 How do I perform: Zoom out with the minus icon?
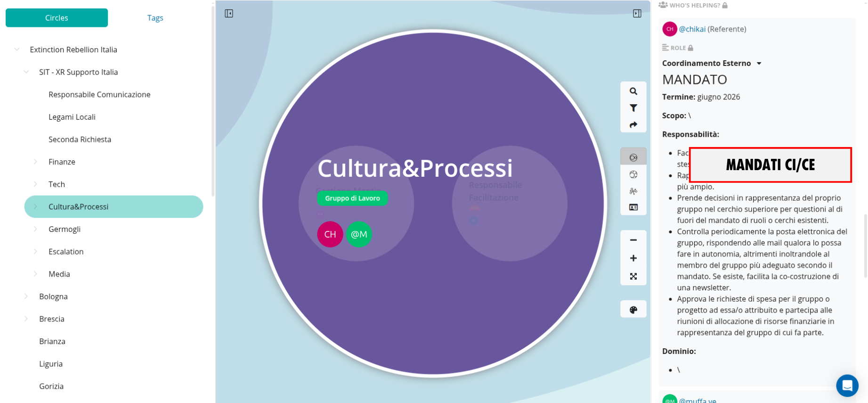tap(633, 240)
